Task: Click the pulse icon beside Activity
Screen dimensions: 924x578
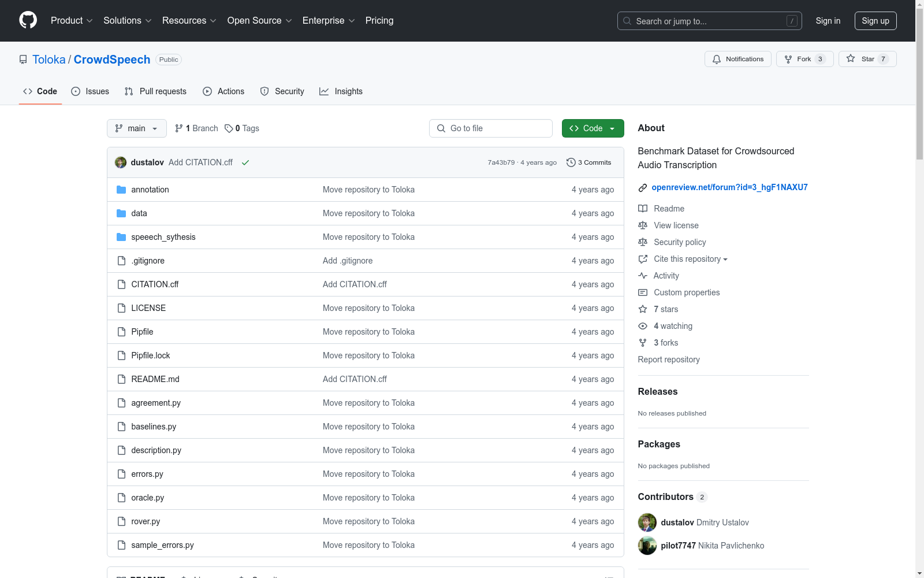Action: [643, 276]
